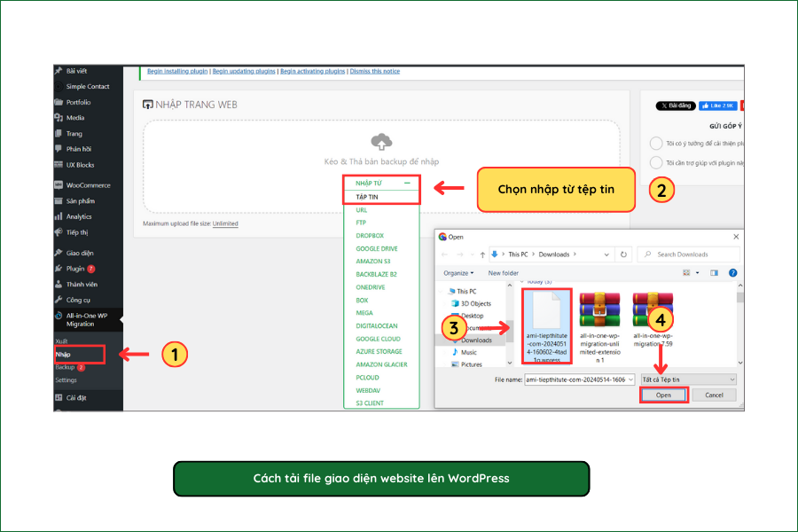Open the view options dropdown arrow
Image resolution: width=798 pixels, height=532 pixels.
pyautogui.click(x=697, y=273)
